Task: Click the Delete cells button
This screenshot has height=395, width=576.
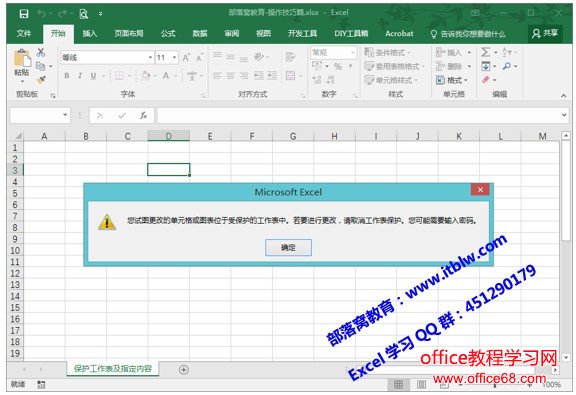Action: pos(453,67)
